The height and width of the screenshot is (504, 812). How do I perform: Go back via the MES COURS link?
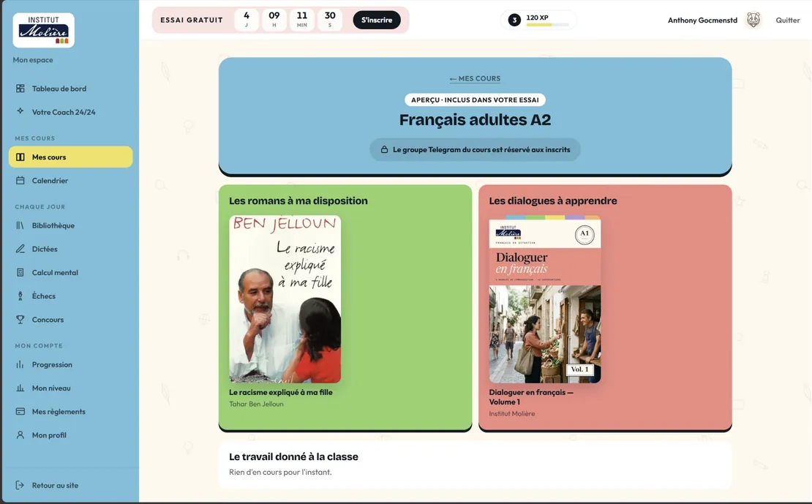(x=475, y=79)
